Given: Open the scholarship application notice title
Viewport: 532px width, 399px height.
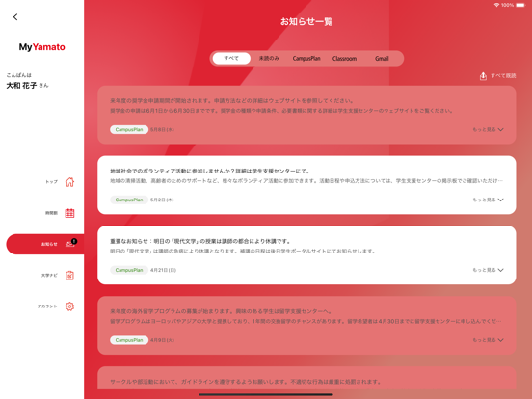Looking at the screenshot, I should pos(232,101).
